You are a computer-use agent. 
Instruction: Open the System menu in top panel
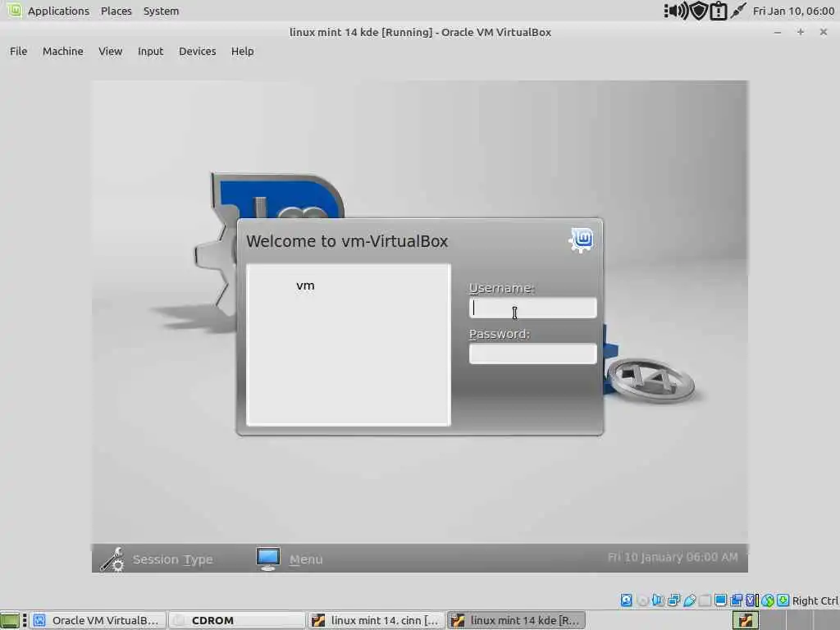(x=161, y=11)
